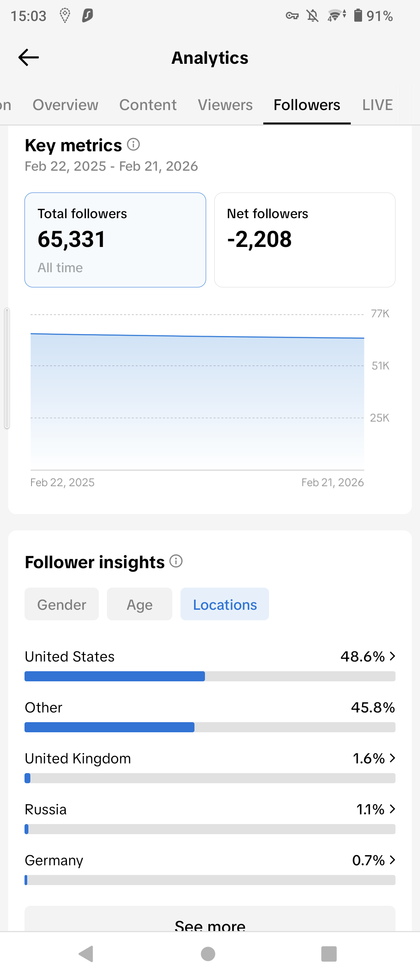Open recent apps square button
Screen dimensions: 420x980
tap(329, 954)
